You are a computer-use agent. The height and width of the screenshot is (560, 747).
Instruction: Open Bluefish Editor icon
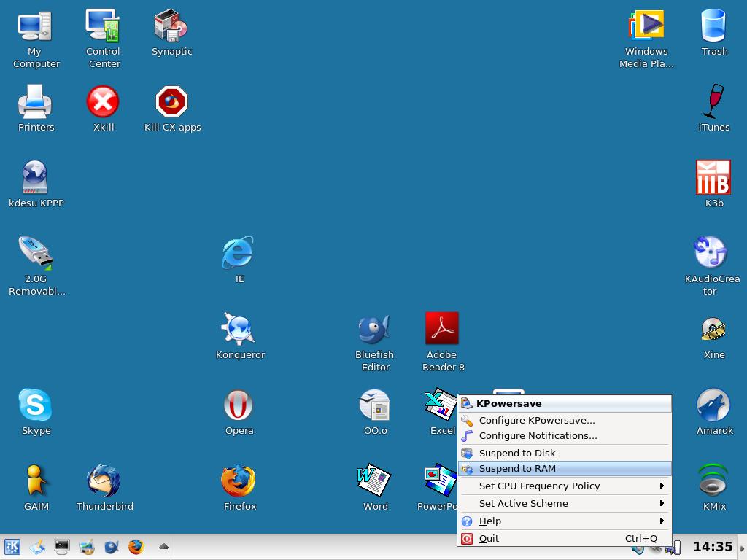coord(374,329)
